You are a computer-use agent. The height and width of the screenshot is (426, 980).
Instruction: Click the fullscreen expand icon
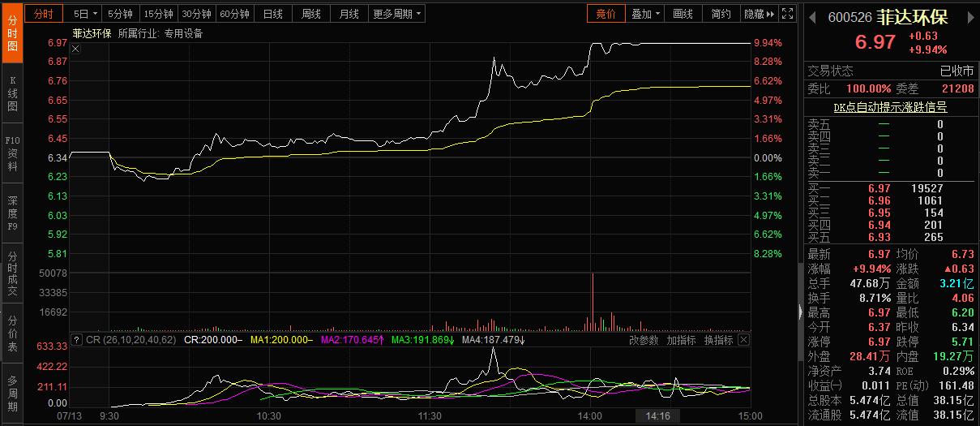(x=787, y=14)
